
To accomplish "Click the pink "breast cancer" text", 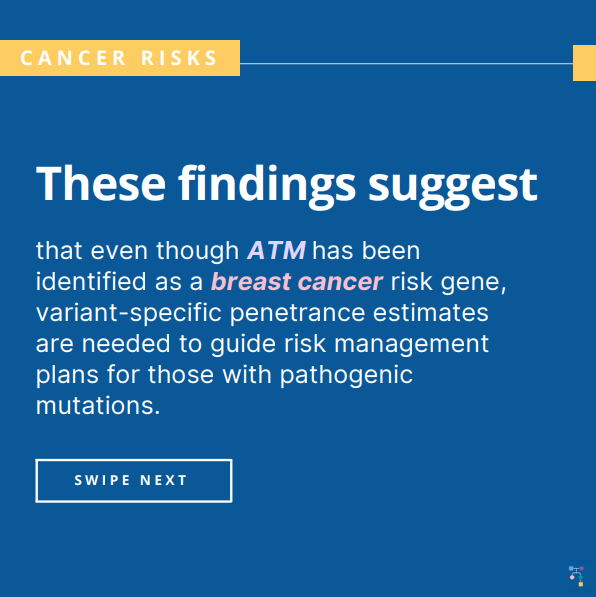I will pos(297,282).
